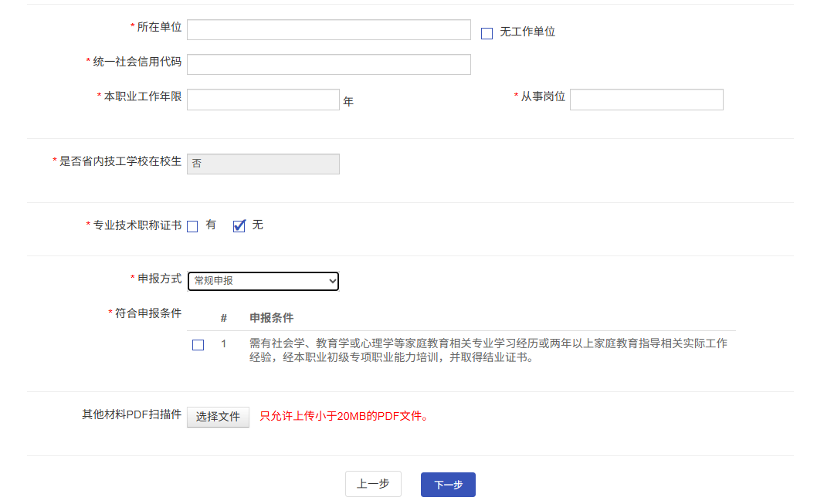Click the 年 unit text beside work years
Screen dimensions: 824x504
point(348,101)
